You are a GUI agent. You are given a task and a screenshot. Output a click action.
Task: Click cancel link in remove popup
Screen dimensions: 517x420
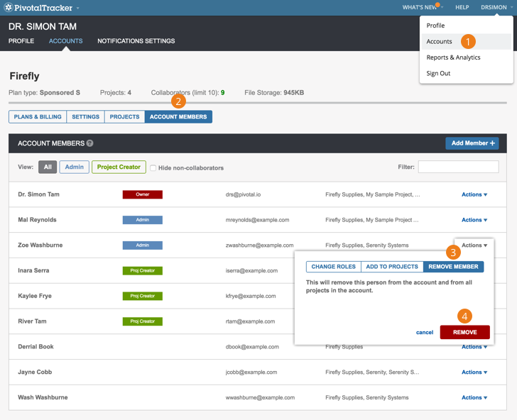(x=425, y=332)
